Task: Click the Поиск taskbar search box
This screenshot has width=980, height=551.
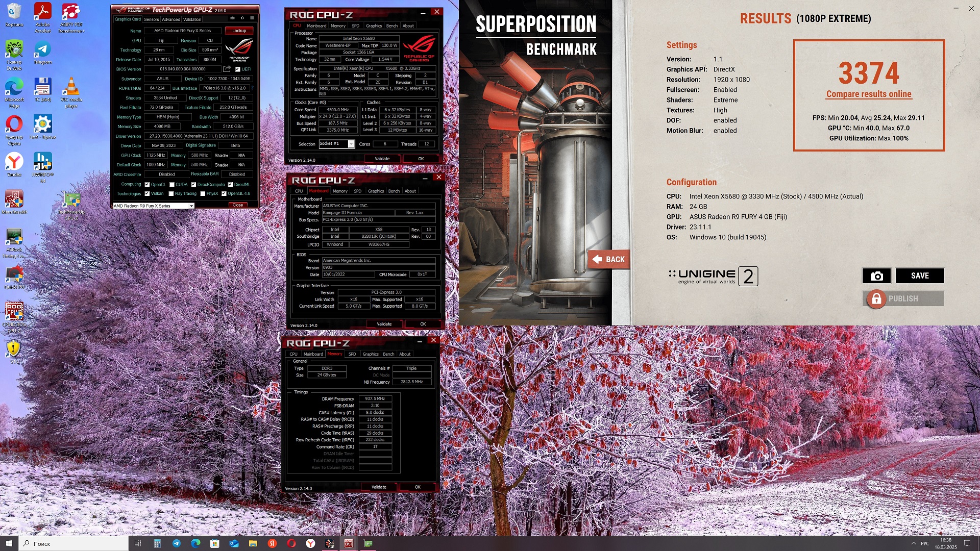Action: tap(73, 543)
